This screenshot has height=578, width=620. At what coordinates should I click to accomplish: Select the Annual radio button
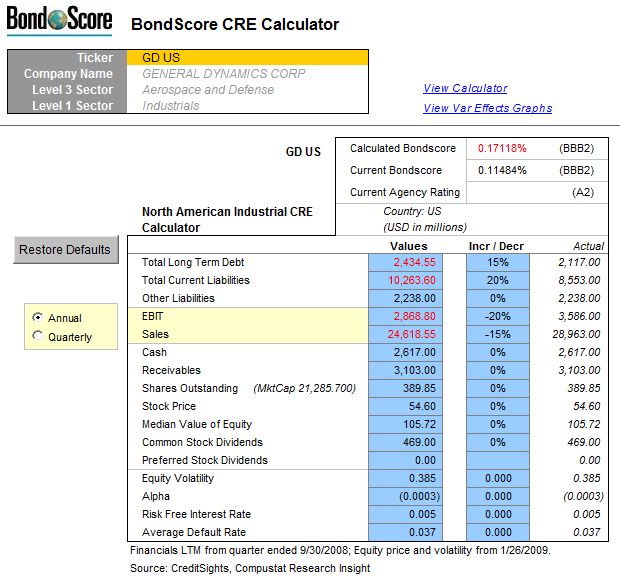pos(37,317)
